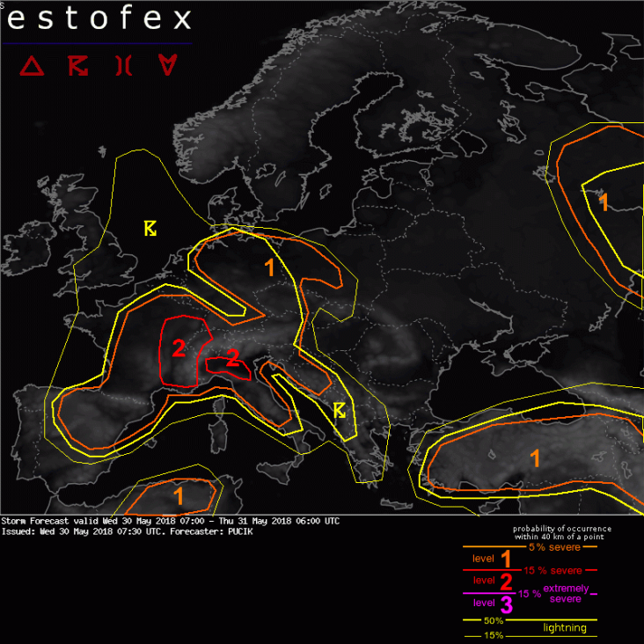Click the estofex logo title

(99, 19)
